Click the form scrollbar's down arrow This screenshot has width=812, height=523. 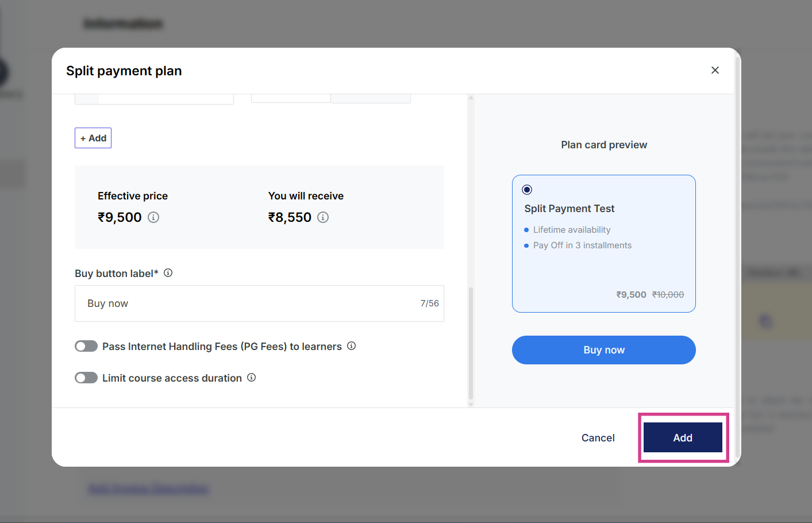[x=471, y=405]
